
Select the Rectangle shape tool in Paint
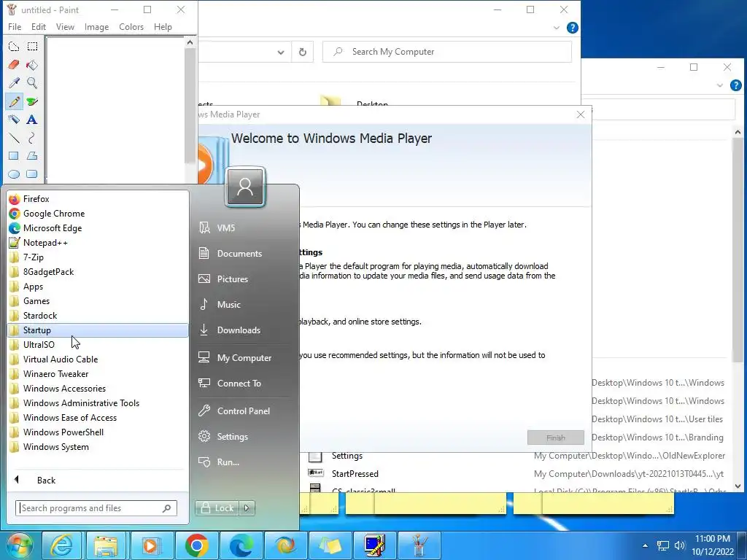[x=14, y=156]
